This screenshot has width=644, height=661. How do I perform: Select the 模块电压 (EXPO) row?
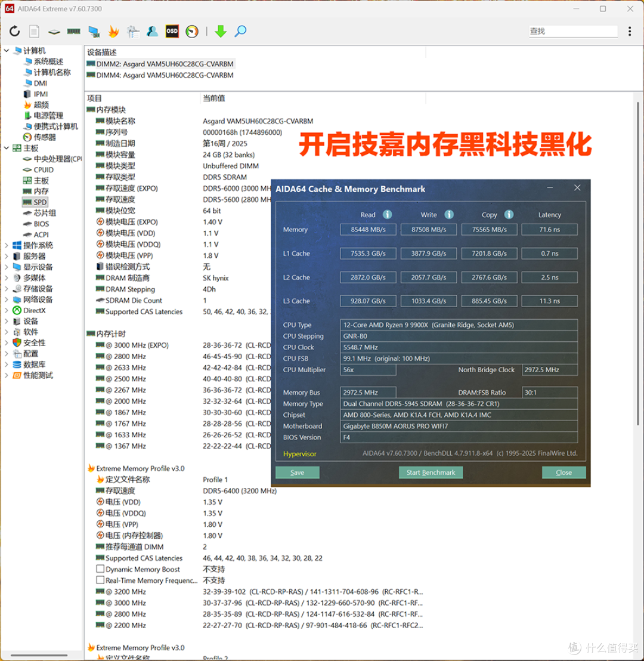[x=159, y=222]
